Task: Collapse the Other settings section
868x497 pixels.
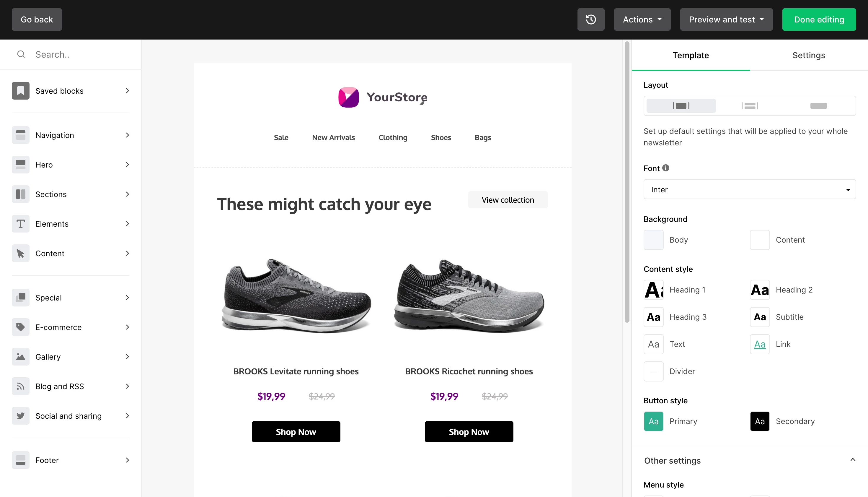Action: [852, 460]
